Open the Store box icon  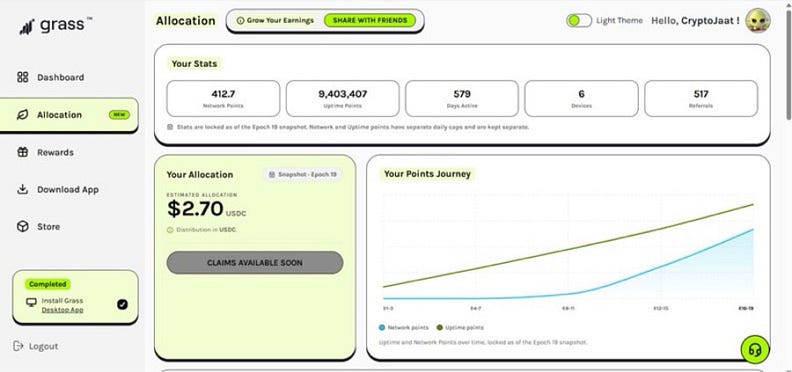pyautogui.click(x=23, y=226)
